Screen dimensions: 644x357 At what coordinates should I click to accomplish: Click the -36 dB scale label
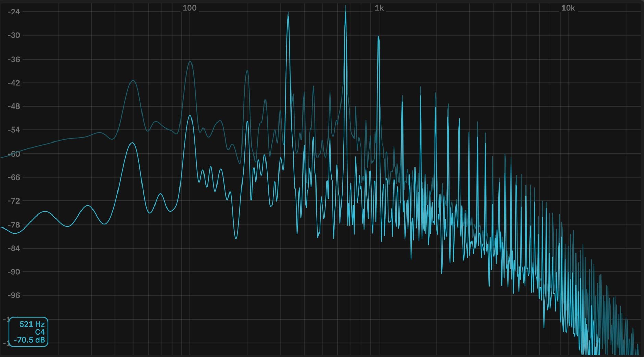coord(14,59)
